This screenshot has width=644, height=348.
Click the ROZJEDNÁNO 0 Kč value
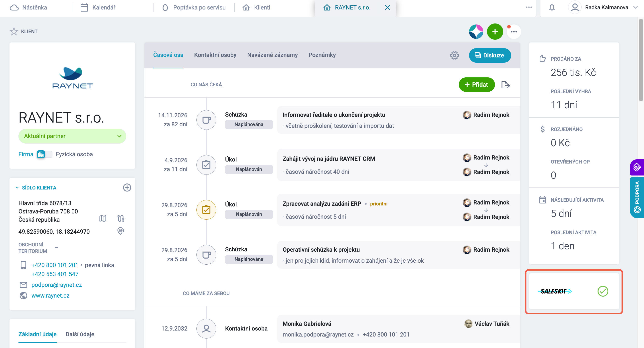(560, 143)
